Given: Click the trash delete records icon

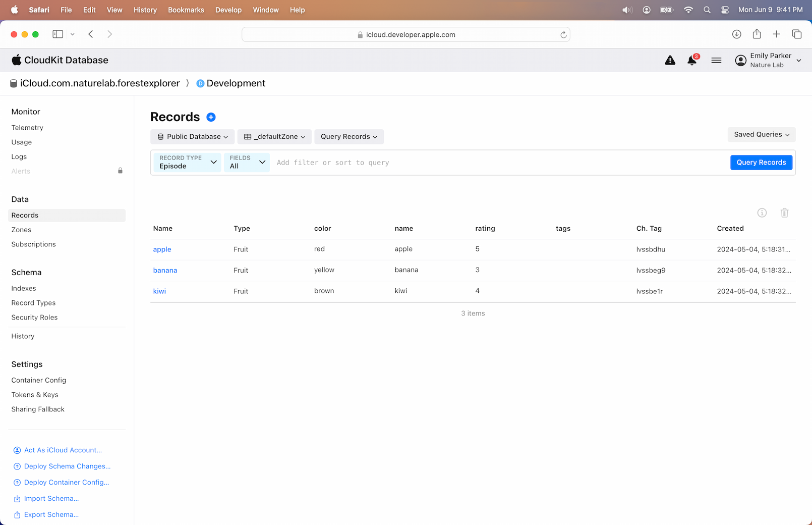Looking at the screenshot, I should pos(784,213).
